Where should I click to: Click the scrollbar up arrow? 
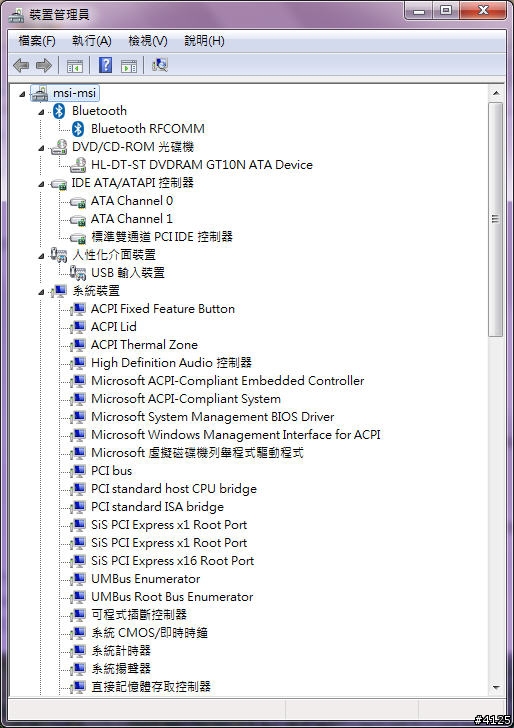click(x=496, y=93)
